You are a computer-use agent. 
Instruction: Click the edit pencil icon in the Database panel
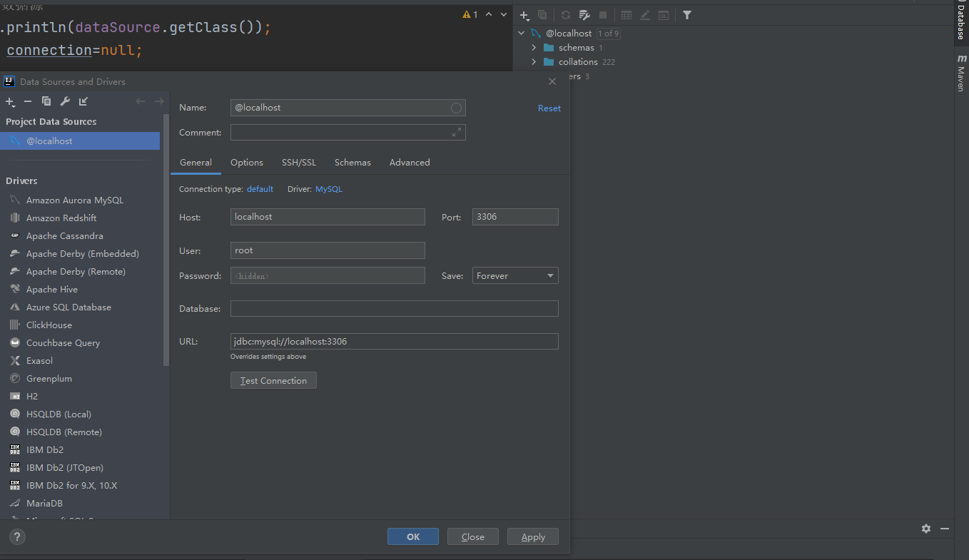(x=645, y=15)
